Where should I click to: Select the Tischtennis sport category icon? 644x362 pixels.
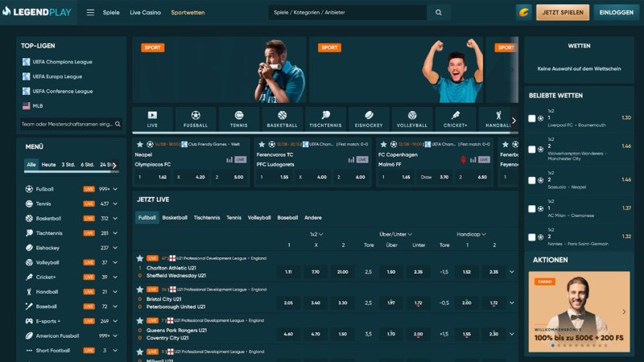coord(326,119)
